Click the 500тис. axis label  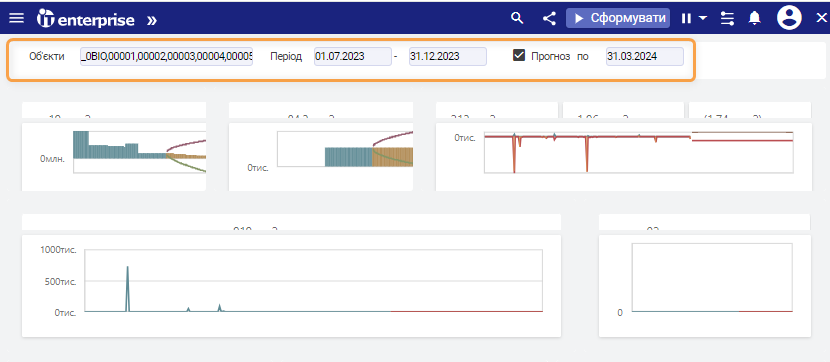61,281
